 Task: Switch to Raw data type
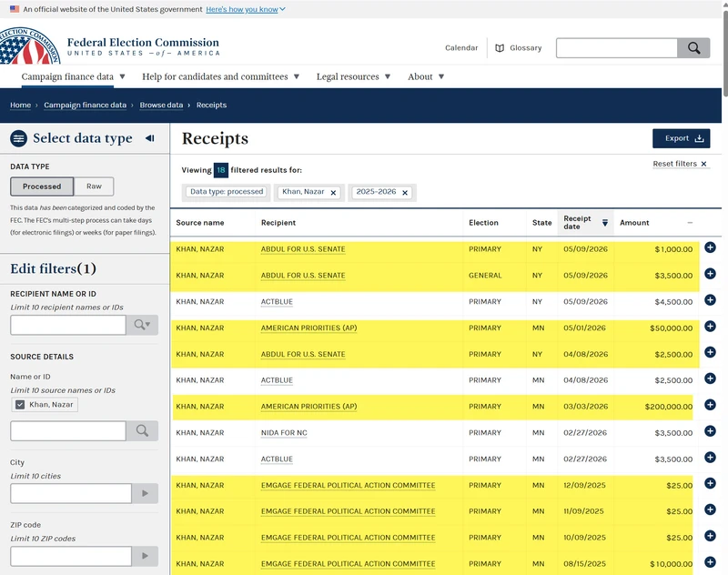(x=94, y=187)
